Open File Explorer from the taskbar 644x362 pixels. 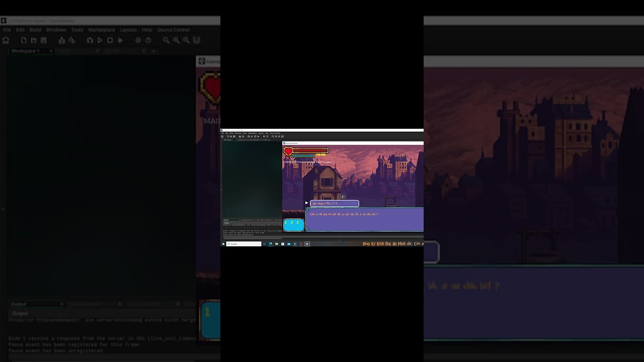(277, 244)
